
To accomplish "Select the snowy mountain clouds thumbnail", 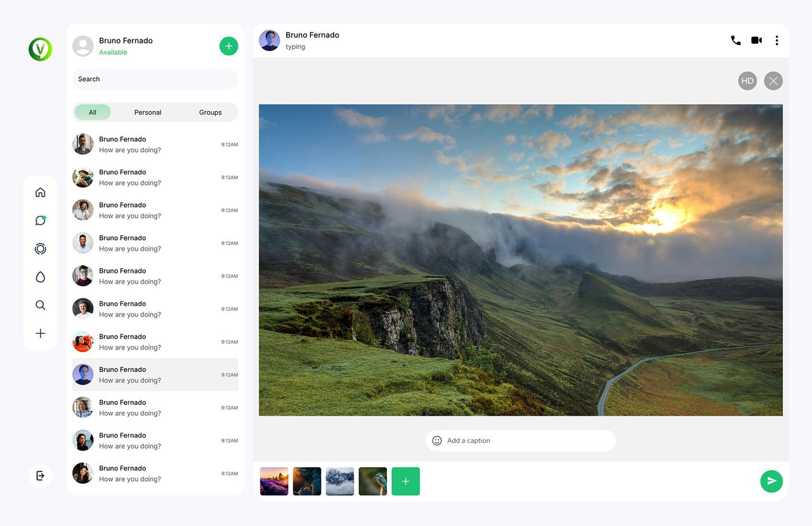I will click(x=340, y=481).
